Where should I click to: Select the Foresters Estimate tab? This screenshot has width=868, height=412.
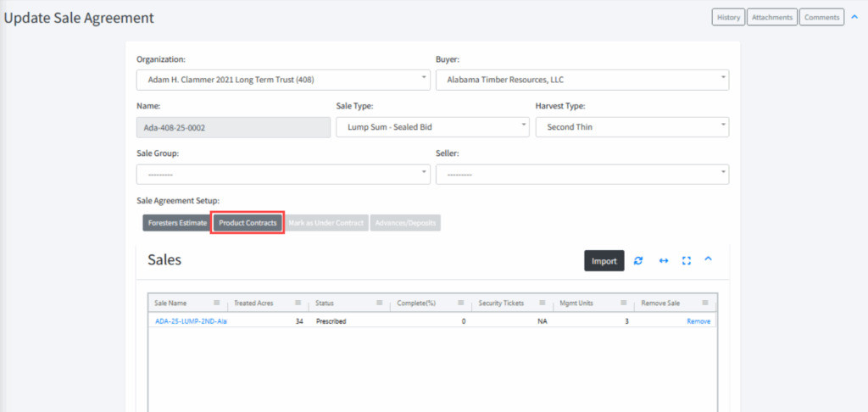[176, 223]
